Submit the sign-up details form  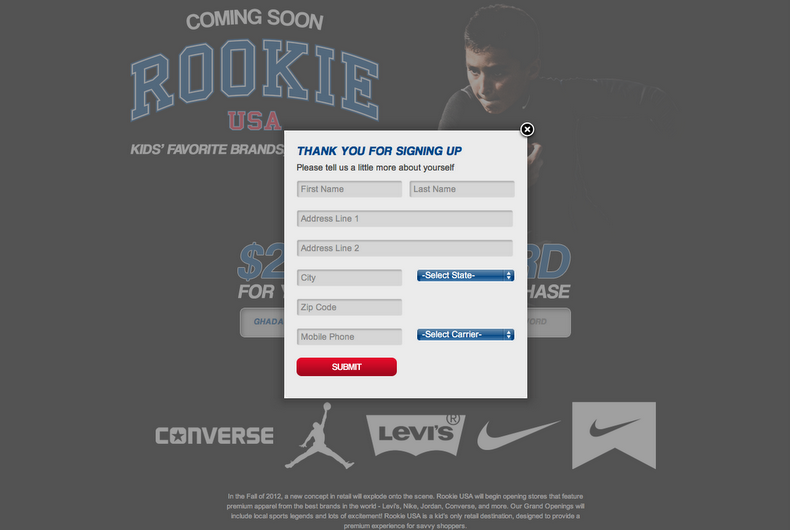click(347, 367)
